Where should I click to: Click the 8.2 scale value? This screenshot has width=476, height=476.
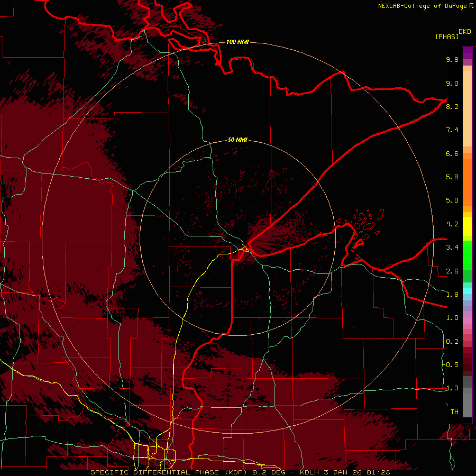click(x=452, y=106)
